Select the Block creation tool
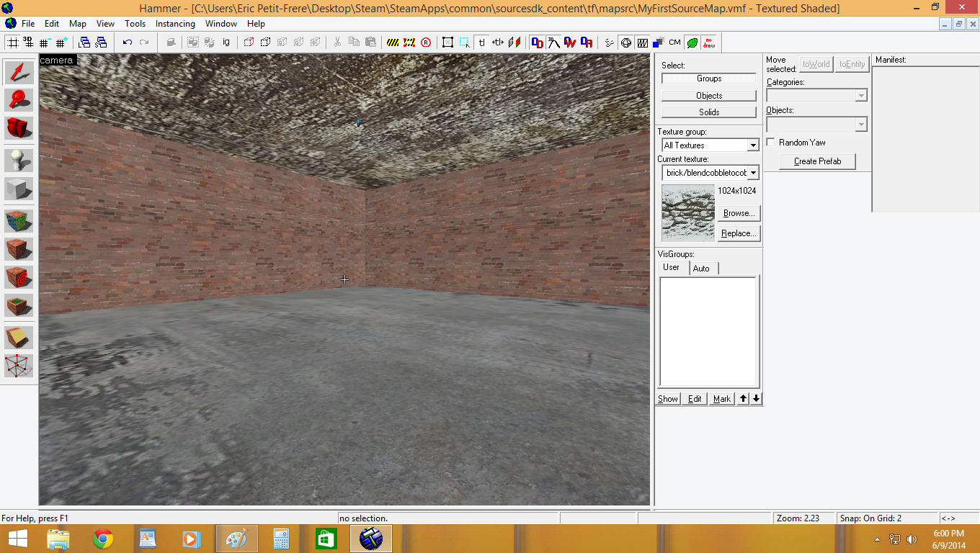The height and width of the screenshot is (553, 980). click(x=17, y=189)
